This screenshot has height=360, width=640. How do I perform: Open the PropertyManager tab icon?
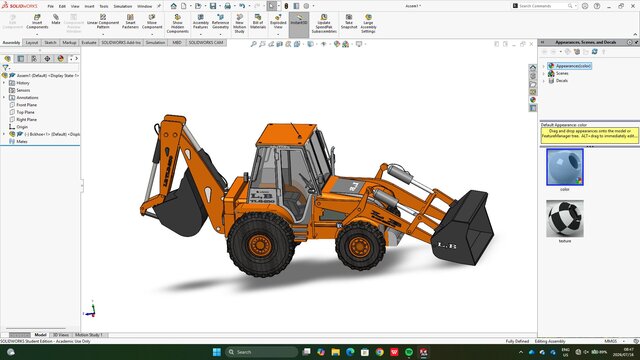[x=21, y=59]
